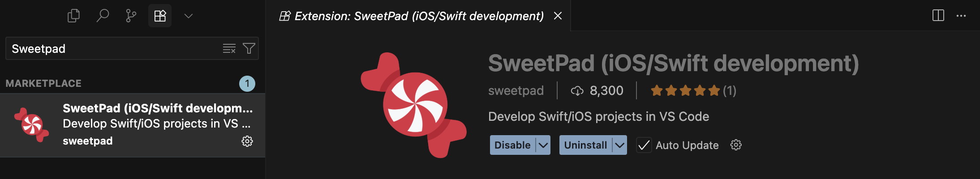The height and width of the screenshot is (179, 980).
Task: Open the Explorer view icon
Action: pyautogui.click(x=73, y=16)
